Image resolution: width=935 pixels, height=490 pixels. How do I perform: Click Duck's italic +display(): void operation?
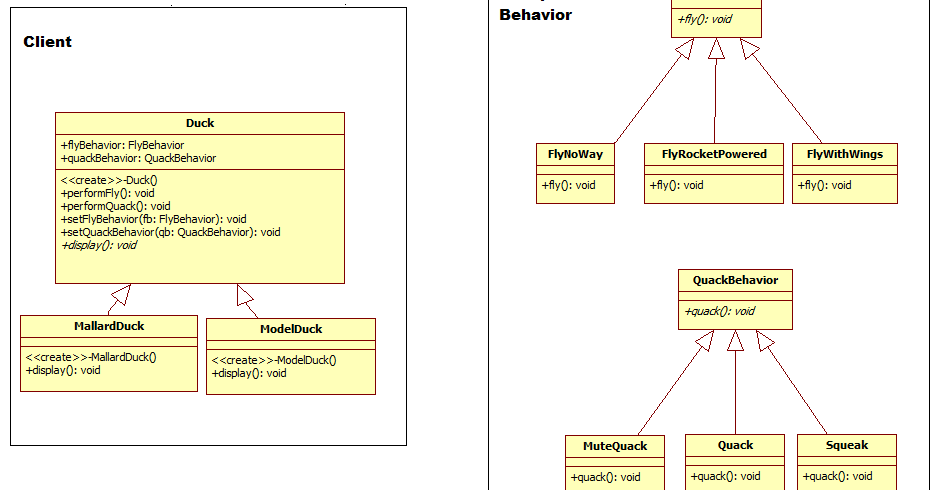coord(99,245)
